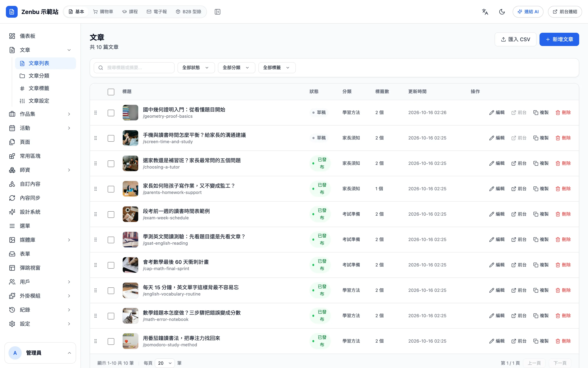
Task: Focus the 搜尋標題或摘要 search field
Action: pos(134,68)
